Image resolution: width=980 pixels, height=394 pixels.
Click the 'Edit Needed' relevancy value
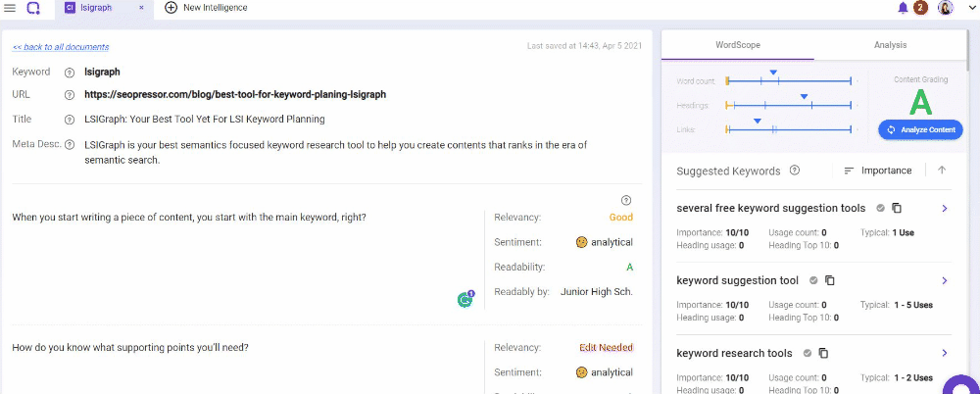click(x=606, y=347)
